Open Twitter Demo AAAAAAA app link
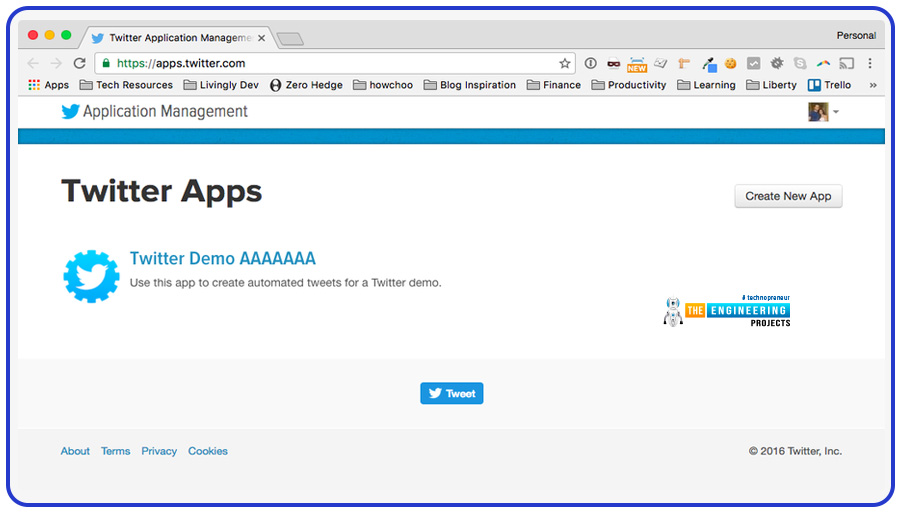This screenshot has width=900, height=516. click(222, 258)
